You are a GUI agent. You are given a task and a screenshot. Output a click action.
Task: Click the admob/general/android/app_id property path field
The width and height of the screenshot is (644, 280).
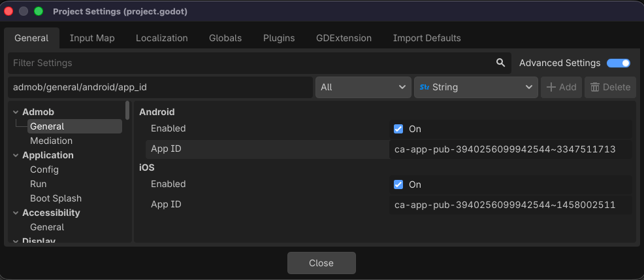(160, 87)
